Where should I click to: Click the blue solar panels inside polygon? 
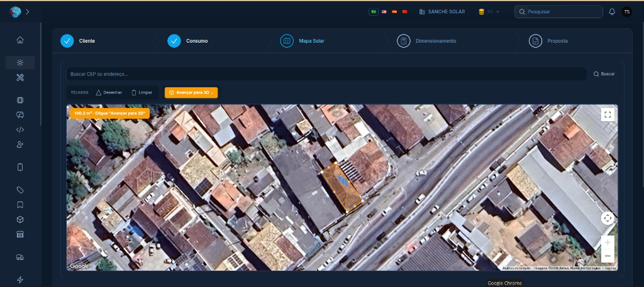[x=343, y=180]
